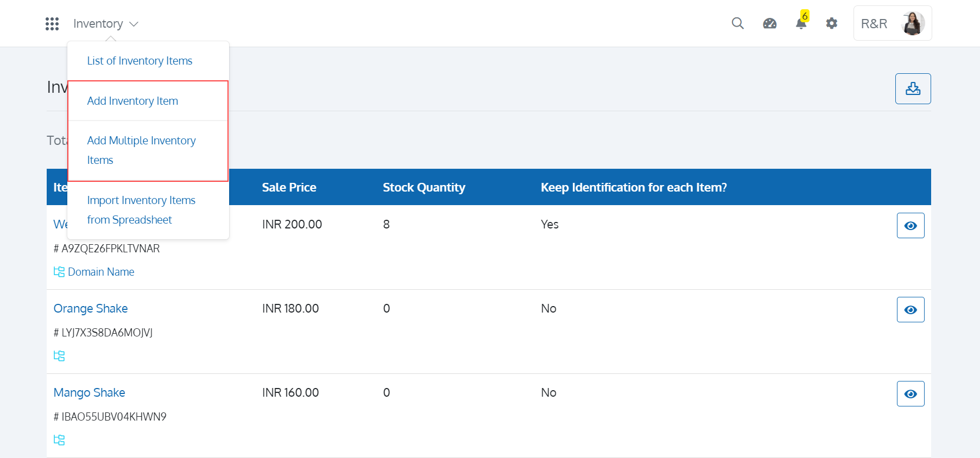Viewport: 980px width, 458px height.
Task: Click the Yes identification value
Action: (x=549, y=224)
